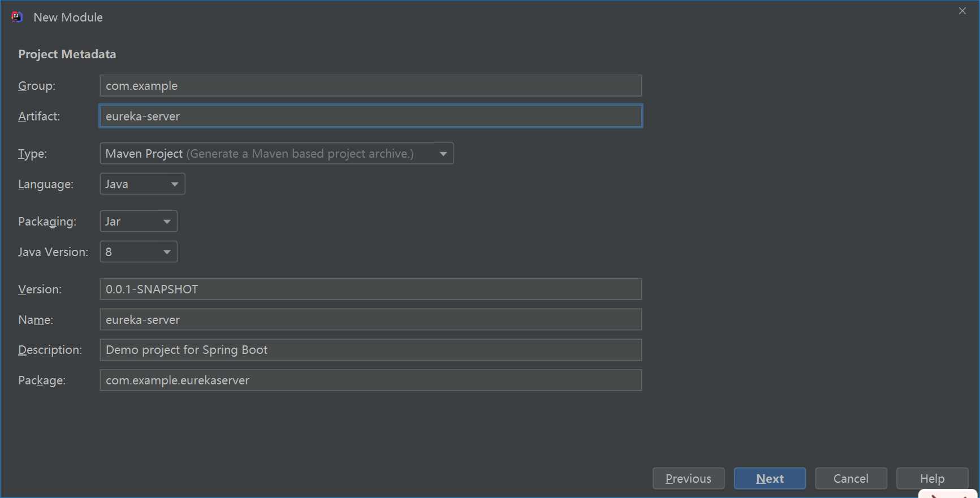The image size is (980, 498).
Task: Click the Java Version label
Action: point(53,252)
